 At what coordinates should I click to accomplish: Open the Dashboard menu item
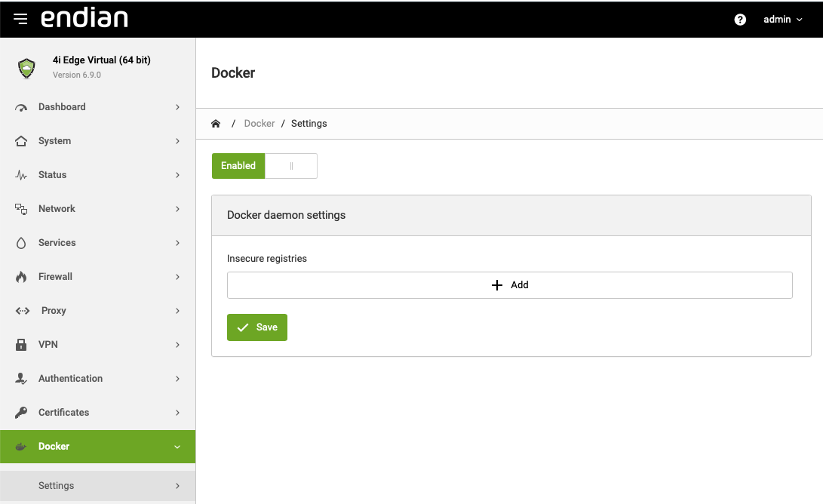pyautogui.click(x=62, y=107)
